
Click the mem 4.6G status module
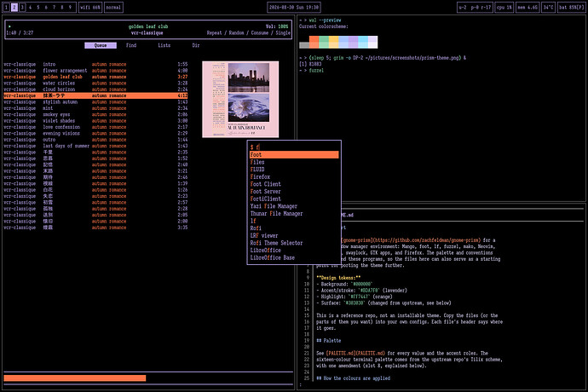tap(527, 7)
